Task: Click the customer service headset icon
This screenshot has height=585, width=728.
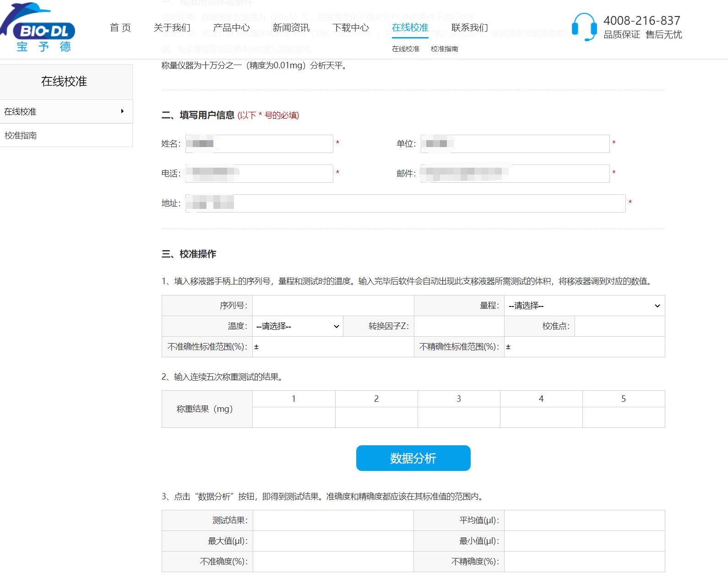Action: (x=584, y=27)
